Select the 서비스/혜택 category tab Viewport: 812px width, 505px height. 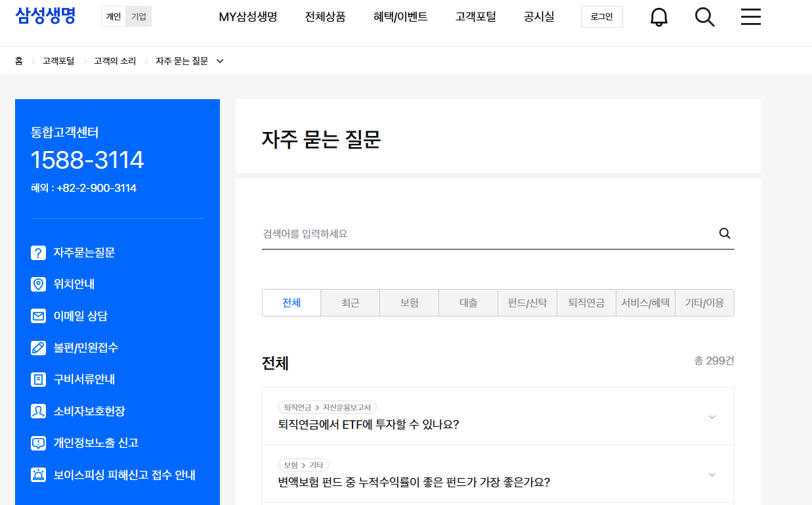click(646, 303)
